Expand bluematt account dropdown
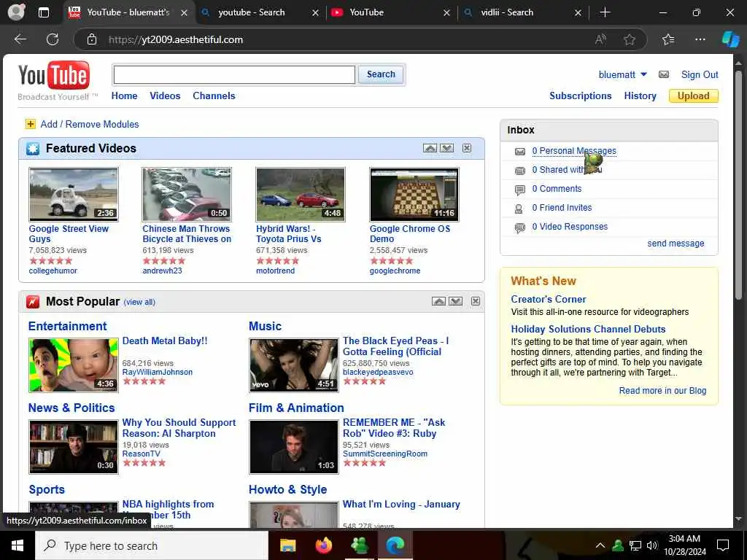 [643, 74]
